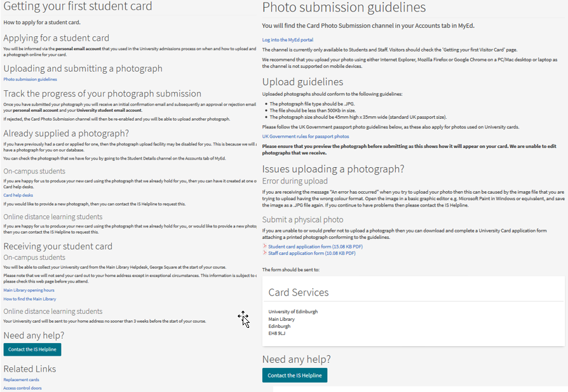Click the Applying for a student card heading

(x=56, y=38)
